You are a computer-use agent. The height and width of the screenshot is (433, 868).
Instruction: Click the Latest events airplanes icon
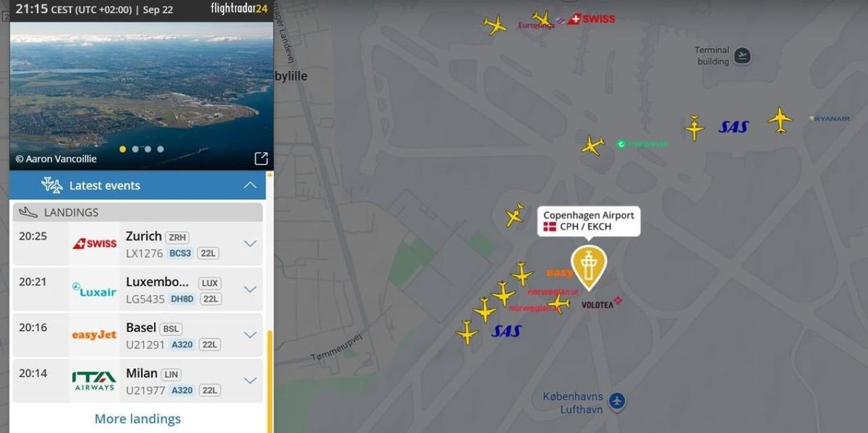pos(52,185)
